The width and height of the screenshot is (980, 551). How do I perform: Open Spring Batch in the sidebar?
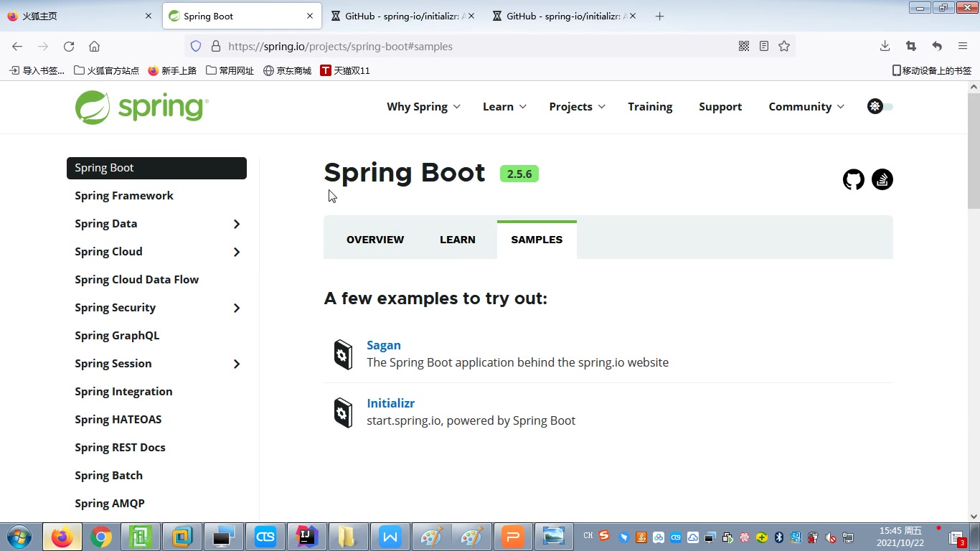coord(108,476)
